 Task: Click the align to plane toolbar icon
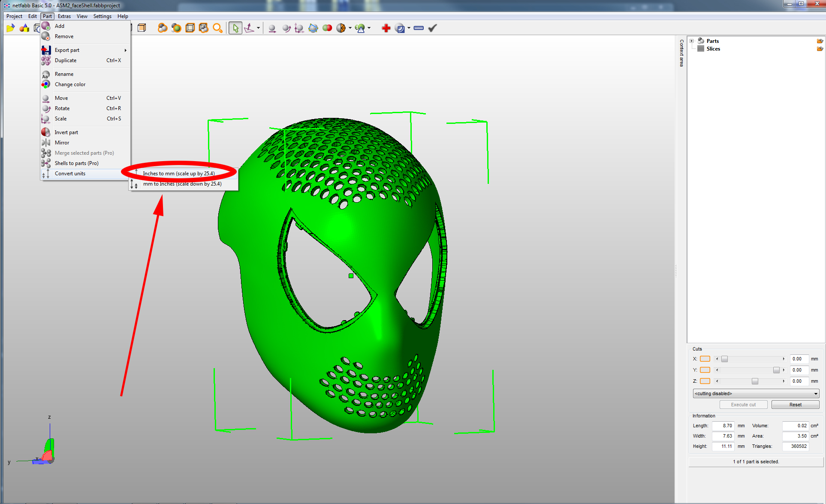coord(249,28)
